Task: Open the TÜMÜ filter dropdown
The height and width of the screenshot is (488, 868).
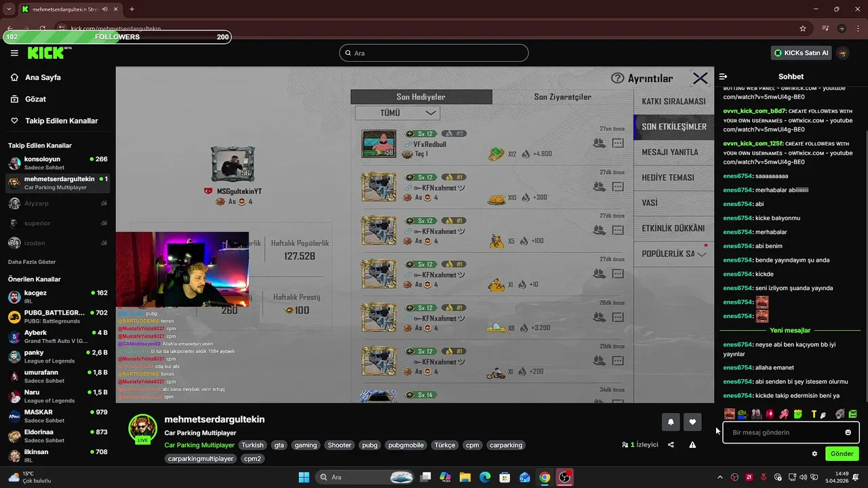Action: point(397,113)
